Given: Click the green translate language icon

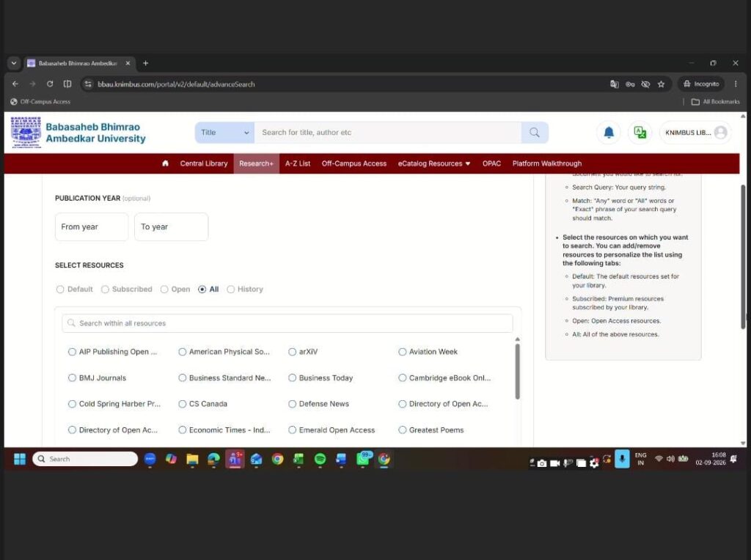Looking at the screenshot, I should coord(640,133).
